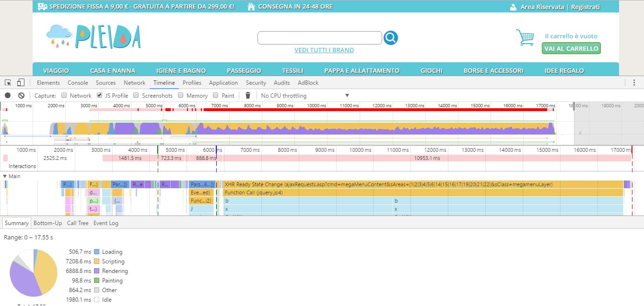This screenshot has height=306, width=644.
Task: Click the inspect element cursor icon
Action: click(x=8, y=83)
